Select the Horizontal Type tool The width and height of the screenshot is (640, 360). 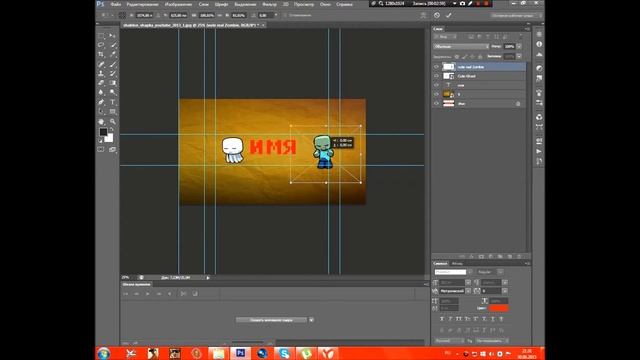[x=113, y=102]
